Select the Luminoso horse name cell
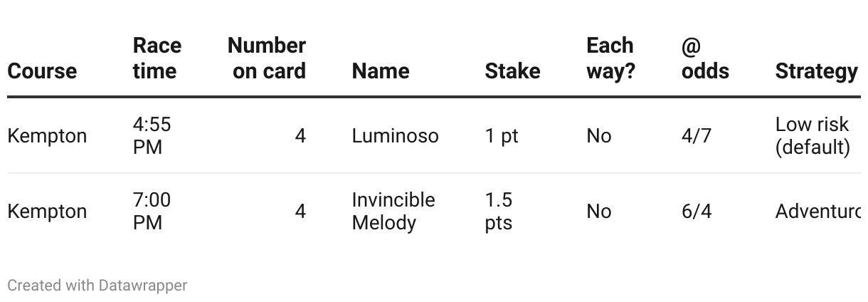 click(396, 136)
